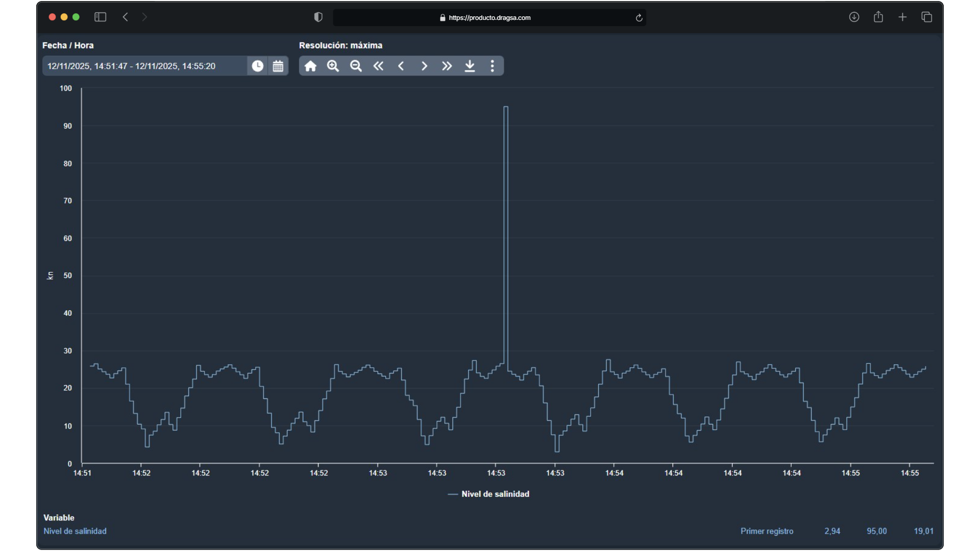Jump back with double left arrows
980x551 pixels.
[378, 66]
